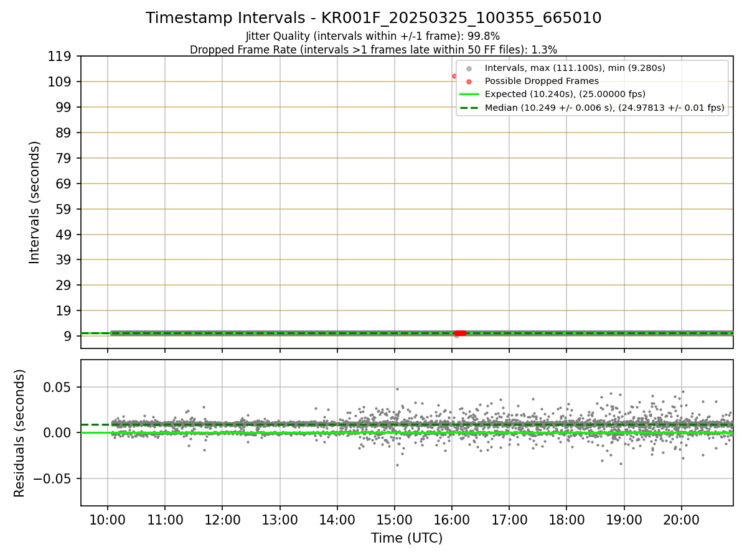Click the 19 tick label on the intervals axis
The width and height of the screenshot is (747, 560).
(65, 311)
